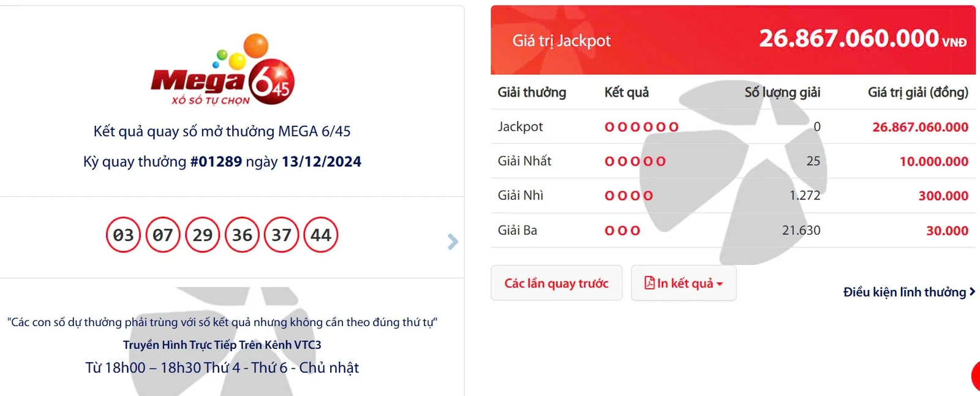Click the next-draw arrow beside the numbers
Screen dimensions: 980x396
coord(453,242)
